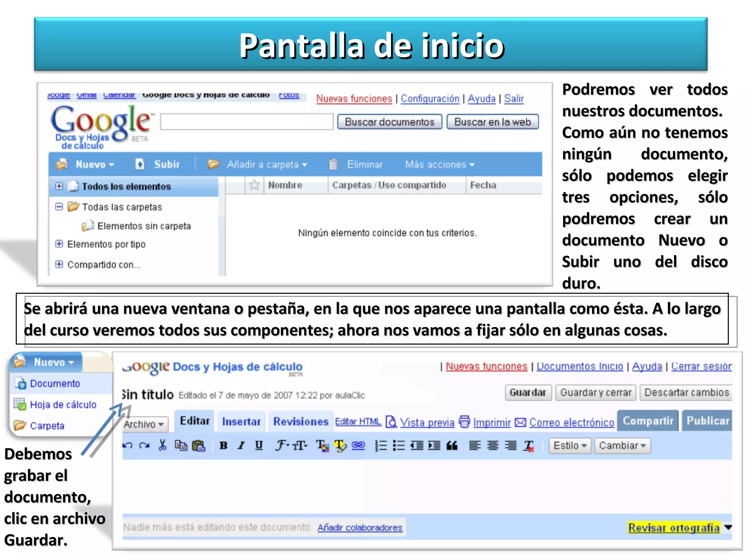Screen dimensions: 747x560
Task: Click Descartar cambios button
Action: tap(686, 393)
